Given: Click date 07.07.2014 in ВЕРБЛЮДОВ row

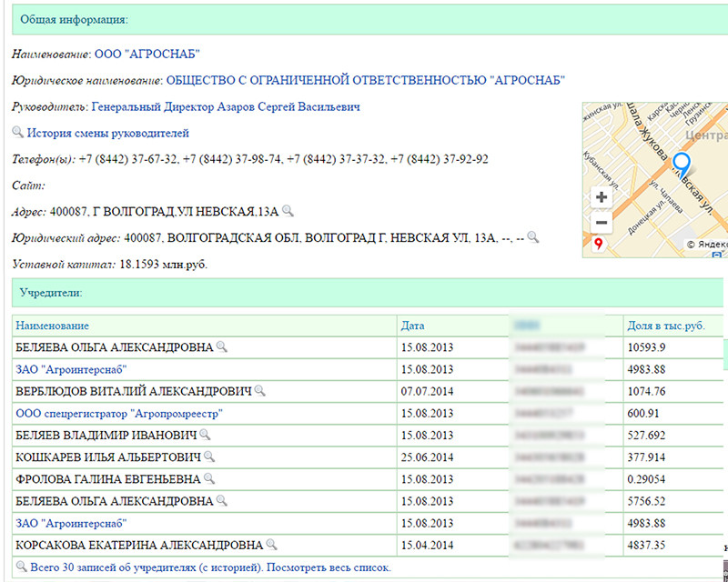Looking at the screenshot, I should tap(427, 391).
